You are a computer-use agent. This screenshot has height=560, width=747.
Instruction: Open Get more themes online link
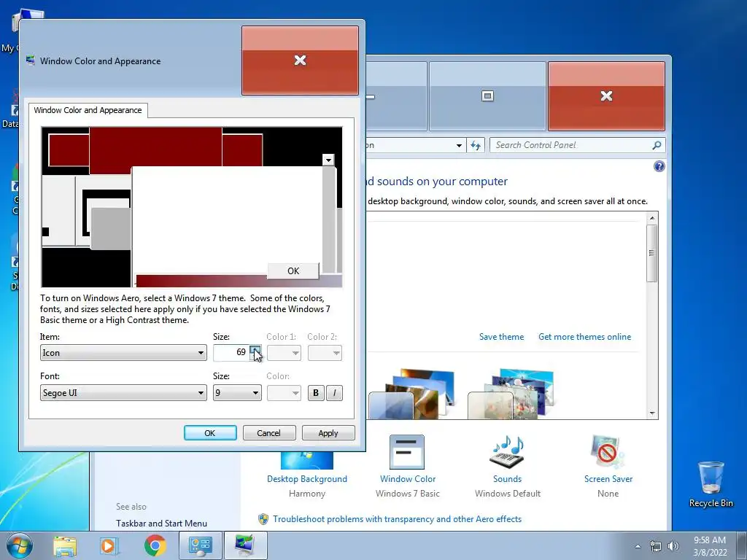[584, 337]
